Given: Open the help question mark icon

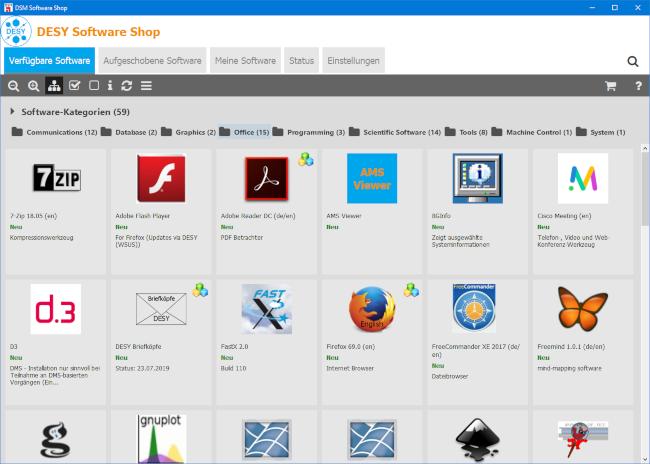Looking at the screenshot, I should pyautogui.click(x=638, y=86).
